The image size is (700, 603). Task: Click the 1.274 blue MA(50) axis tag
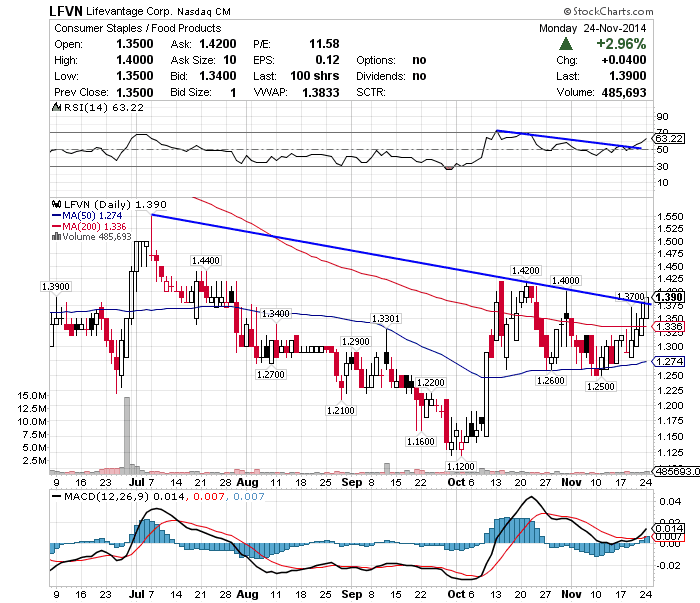pos(668,361)
